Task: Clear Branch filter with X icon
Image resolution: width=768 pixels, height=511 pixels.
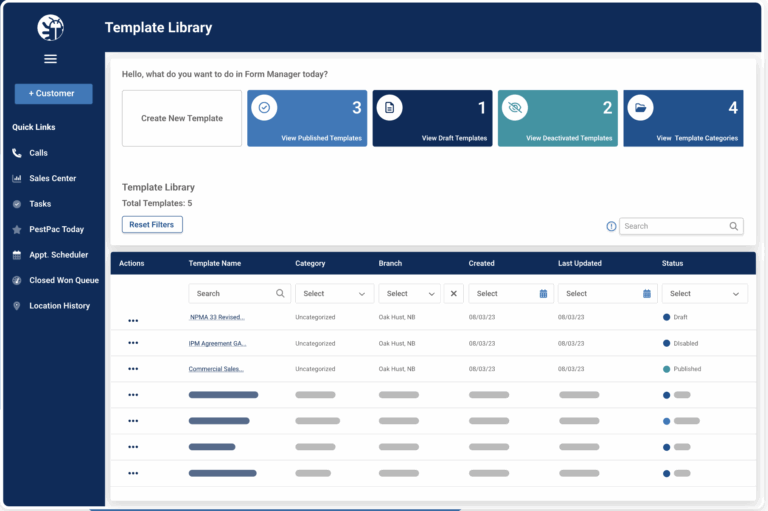Action: tap(453, 294)
